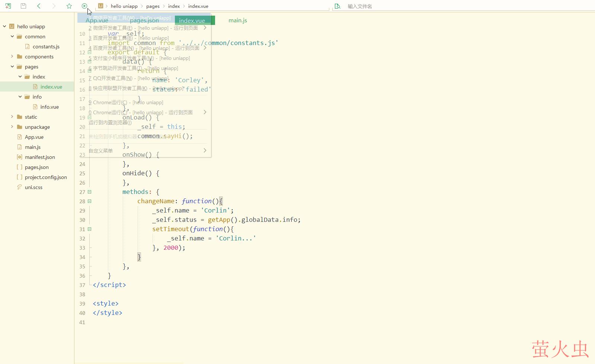
Task: Click the opening '<style>' tag
Action: (106, 304)
